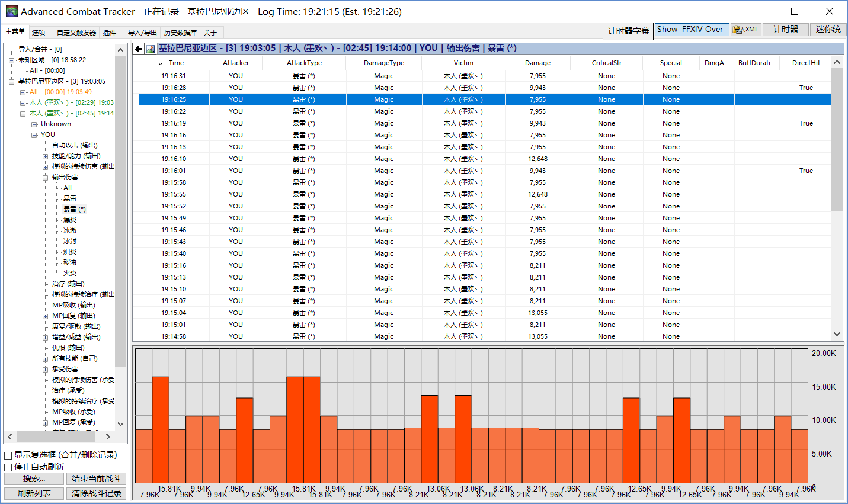Click the table vertical scrollbar thumb
Image resolution: width=848 pixels, height=504 pixels.
tap(837, 139)
